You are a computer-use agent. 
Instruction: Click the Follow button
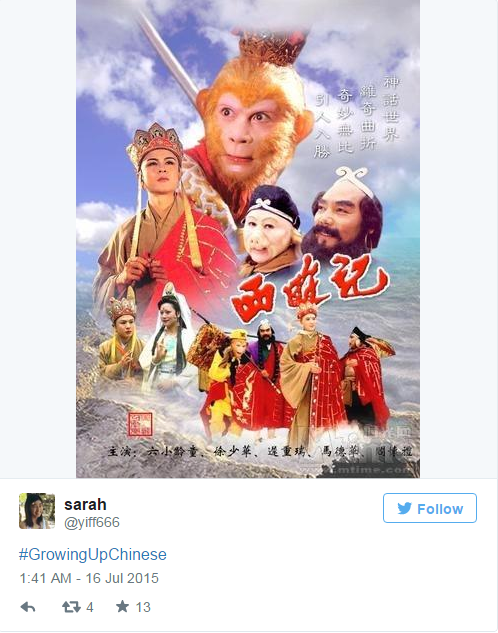430,508
